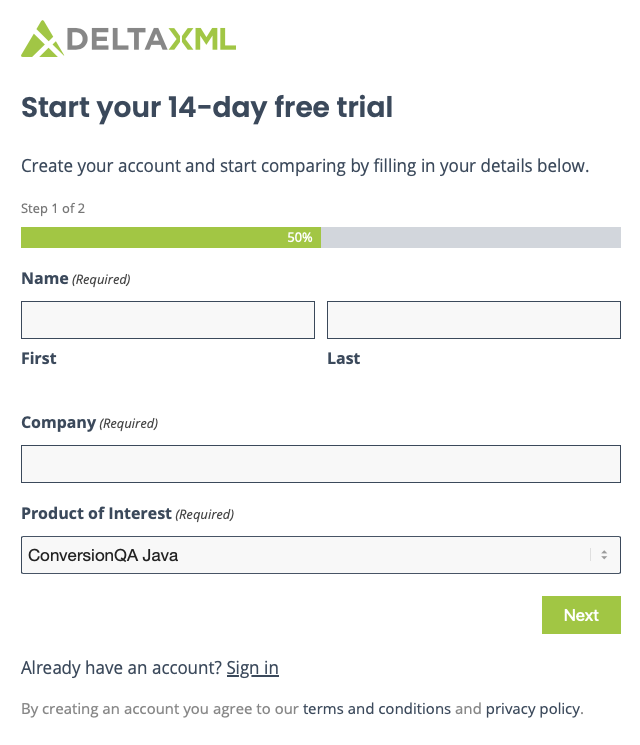Open the privacy policy link
Screen dimensions: 640x745
pos(532,709)
